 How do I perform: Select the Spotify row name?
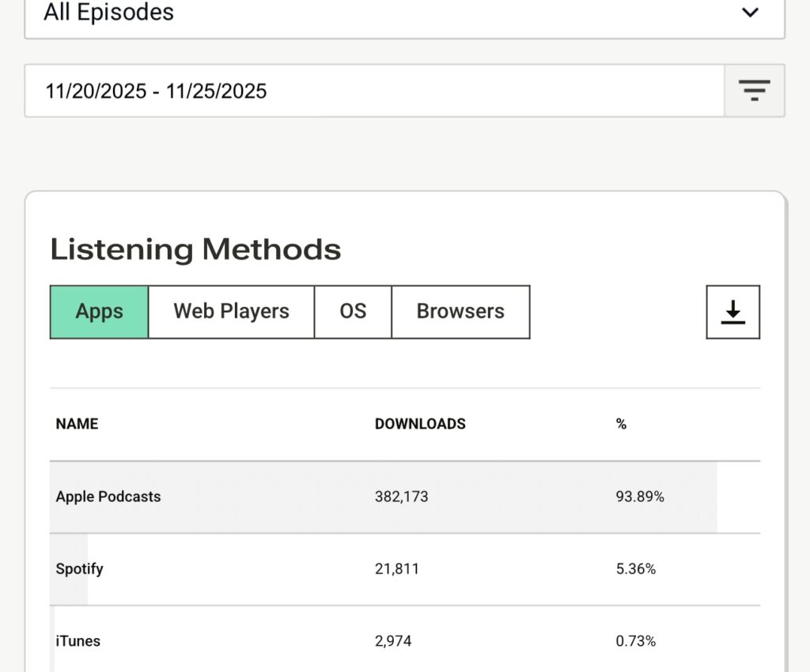tap(79, 568)
